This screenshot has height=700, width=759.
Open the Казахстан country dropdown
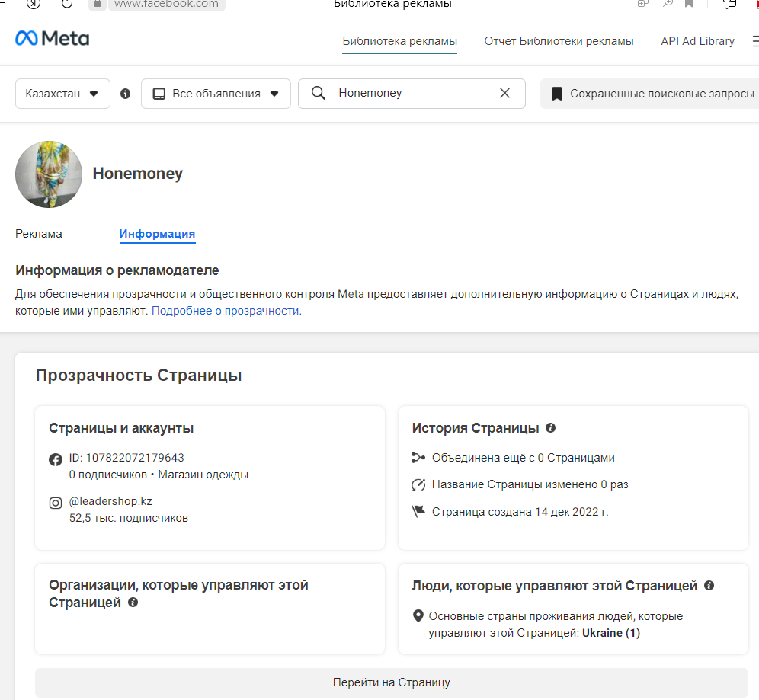tap(62, 94)
